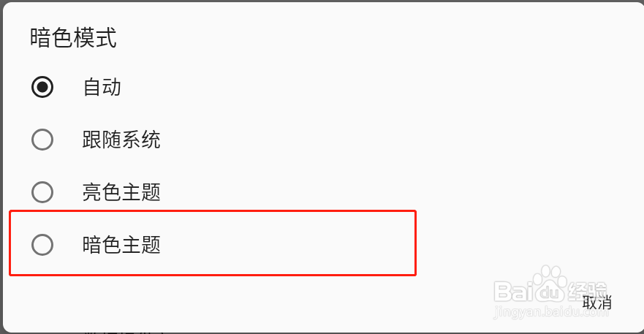Click the 自动 option label

click(x=102, y=88)
